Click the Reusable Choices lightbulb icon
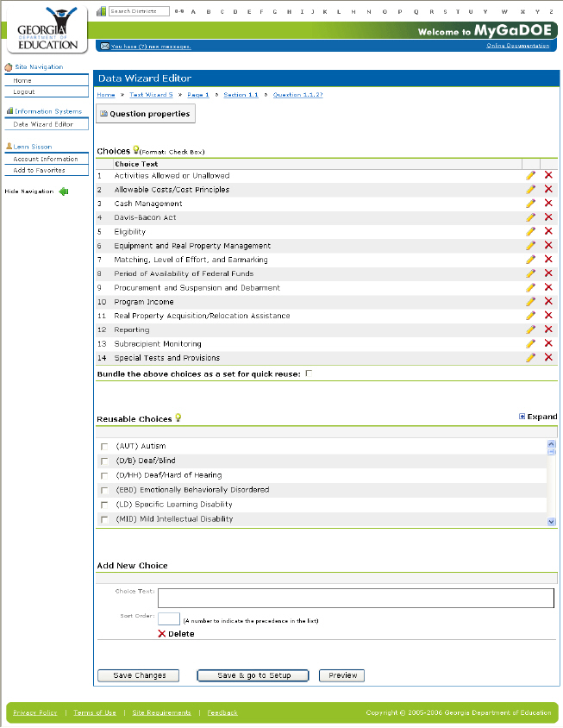This screenshot has height=728, width=563. pos(178,417)
